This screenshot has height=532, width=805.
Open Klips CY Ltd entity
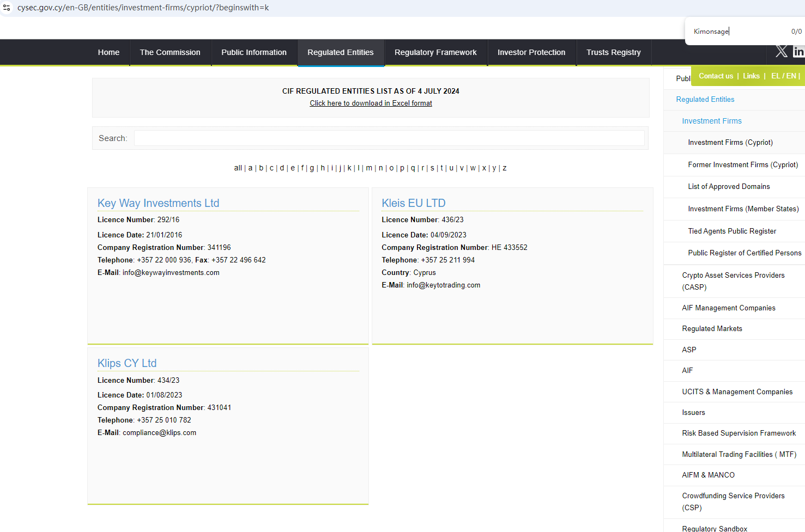tap(127, 363)
